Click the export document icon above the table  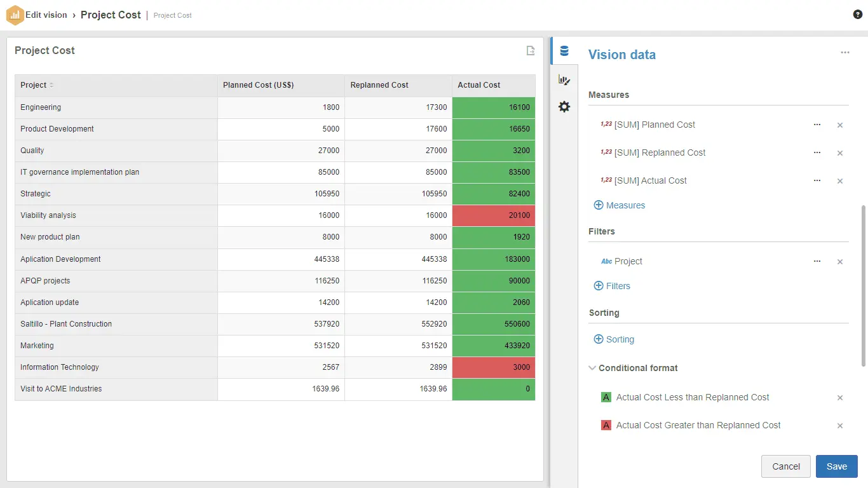click(x=531, y=50)
